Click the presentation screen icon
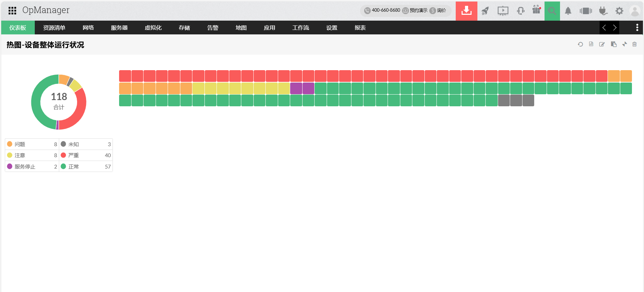Screen dimensions: 644x292 pyautogui.click(x=503, y=11)
